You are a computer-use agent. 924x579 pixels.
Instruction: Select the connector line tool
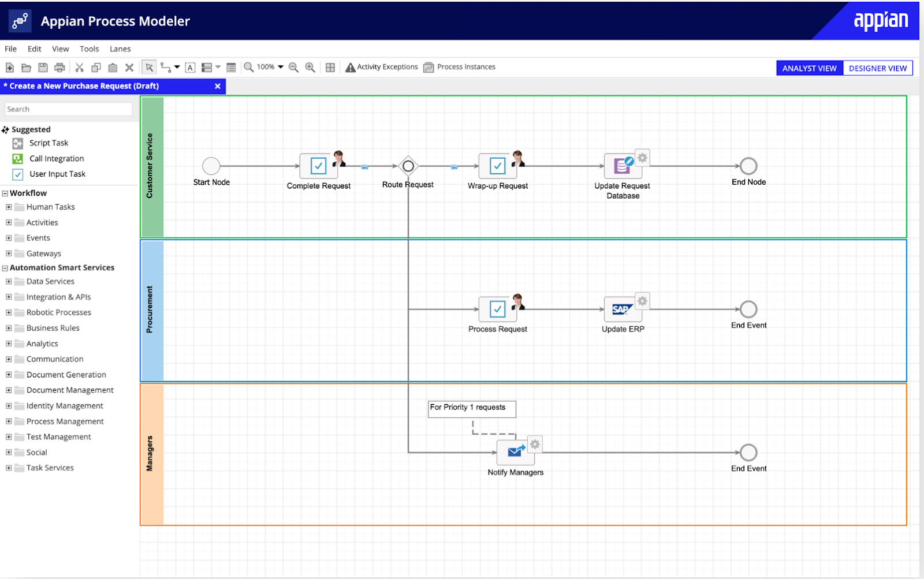point(166,68)
